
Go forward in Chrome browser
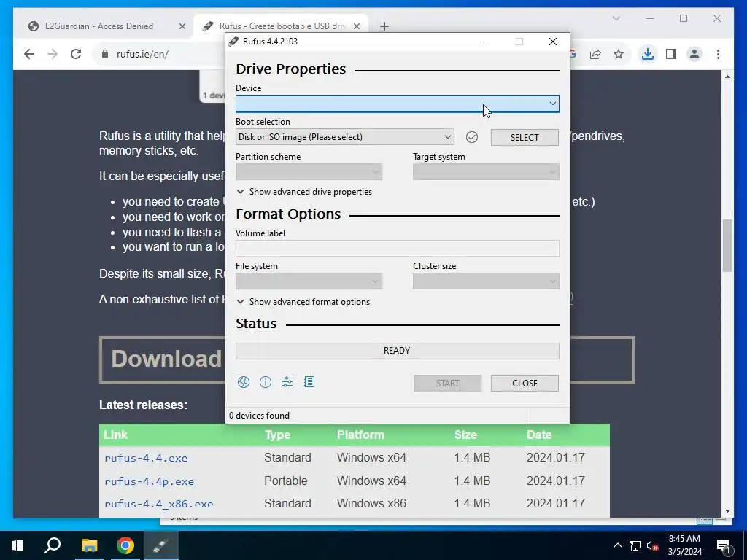pyautogui.click(x=53, y=54)
